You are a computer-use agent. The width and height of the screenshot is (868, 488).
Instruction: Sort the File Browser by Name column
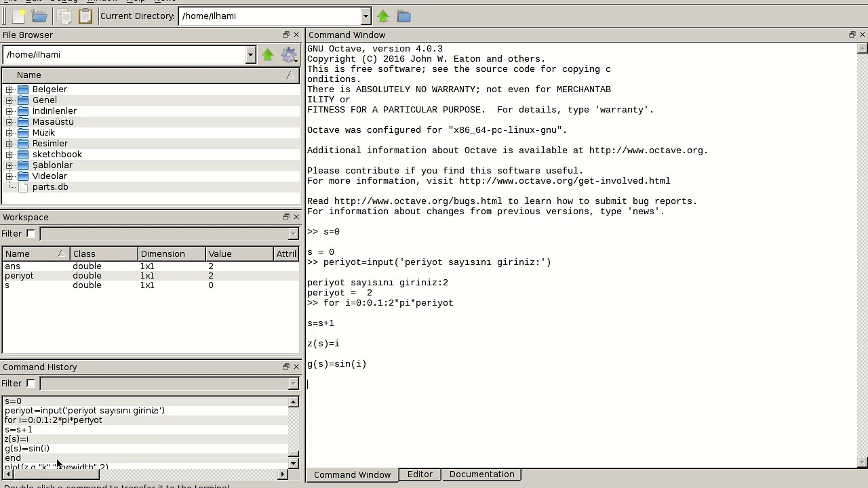151,75
